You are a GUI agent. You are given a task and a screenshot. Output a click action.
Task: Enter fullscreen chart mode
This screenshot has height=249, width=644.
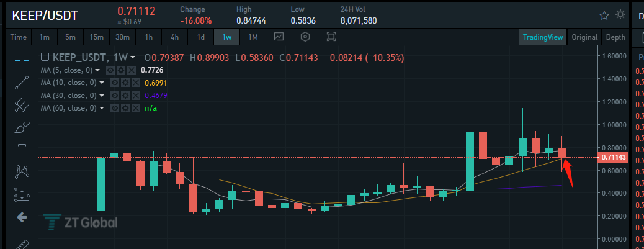(331, 37)
